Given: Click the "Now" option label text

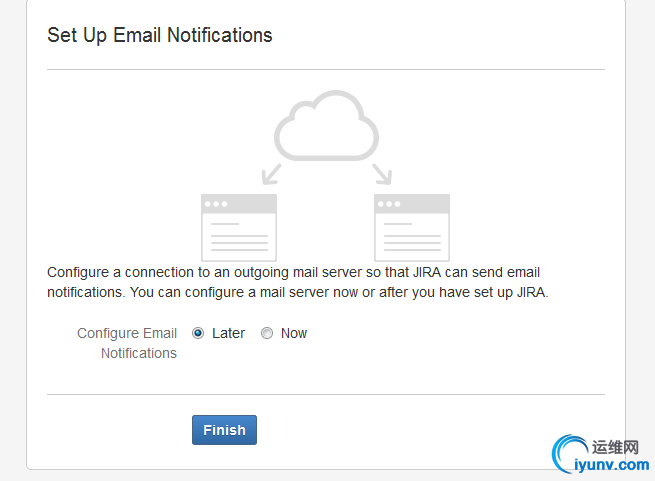Looking at the screenshot, I should coord(294,333).
